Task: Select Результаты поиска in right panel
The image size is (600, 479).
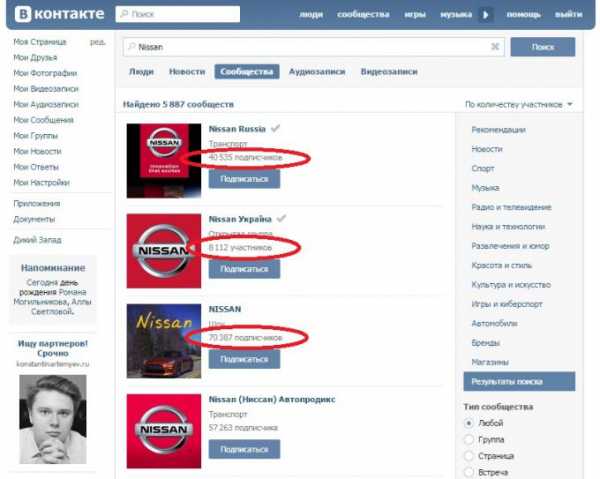Action: 519,381
